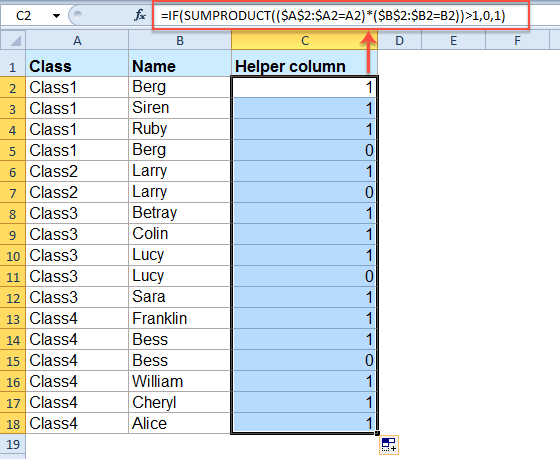This screenshot has width=560, height=459.
Task: Click the cell containing William
Action: pyautogui.click(x=180, y=381)
